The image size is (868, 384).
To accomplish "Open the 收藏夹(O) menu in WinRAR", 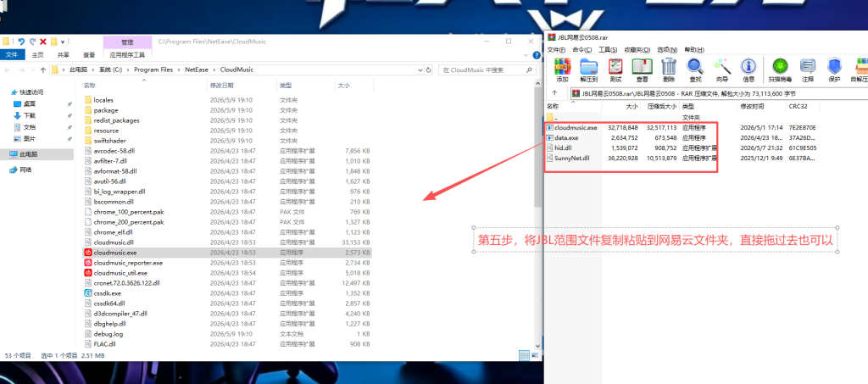I will pyautogui.click(x=637, y=50).
